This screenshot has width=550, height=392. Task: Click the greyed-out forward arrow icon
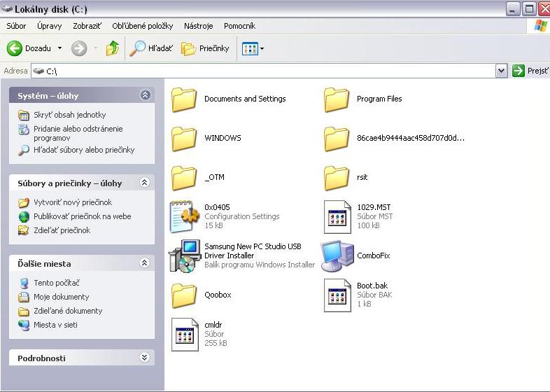[x=79, y=48]
